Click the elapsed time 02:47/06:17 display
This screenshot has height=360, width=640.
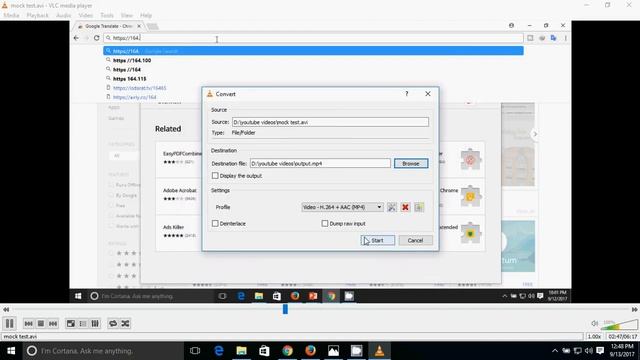tap(622, 337)
